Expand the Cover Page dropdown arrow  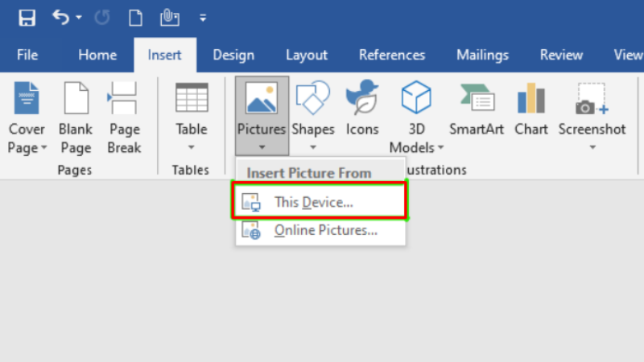(44, 147)
